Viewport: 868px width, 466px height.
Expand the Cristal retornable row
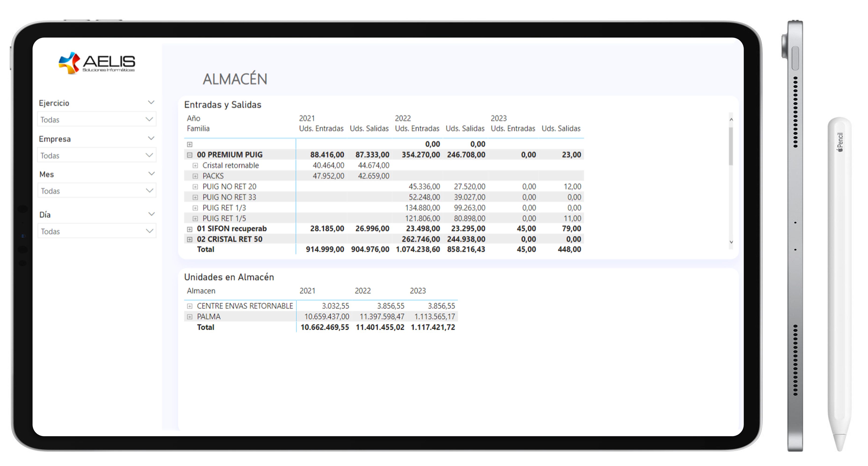195,166
